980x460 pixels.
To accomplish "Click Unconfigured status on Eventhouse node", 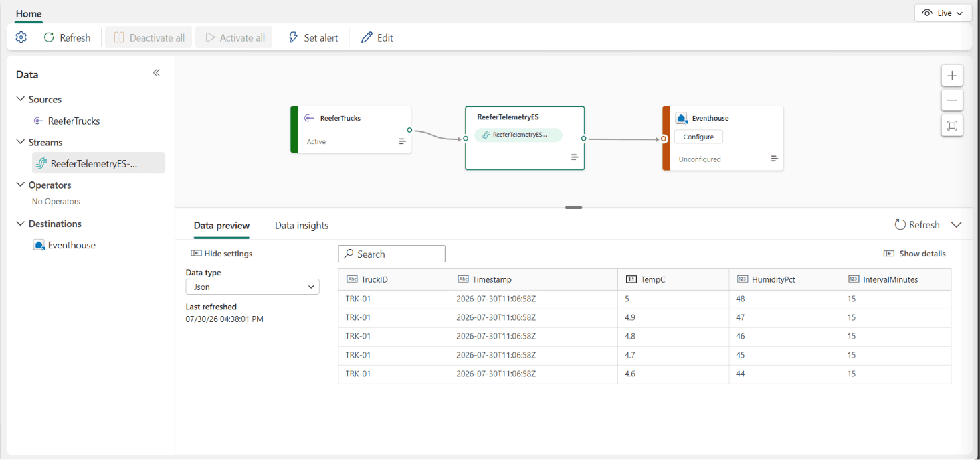I will pyautogui.click(x=700, y=159).
